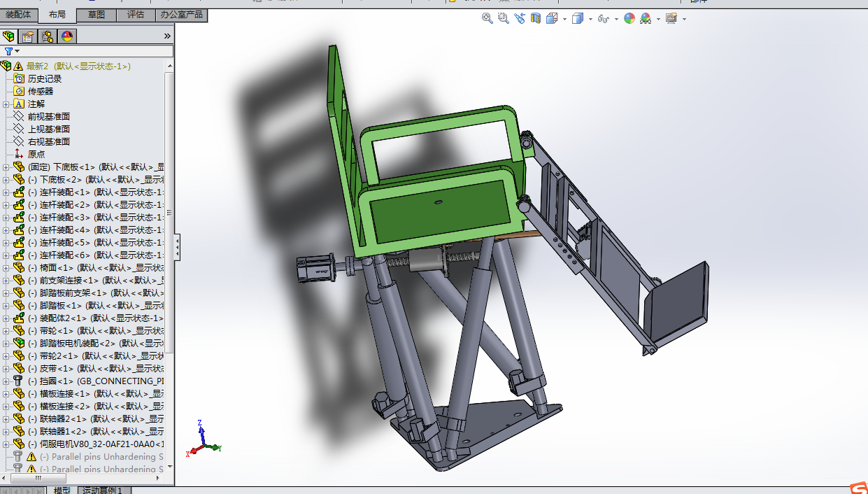Open the View Settings dropdown arrow
868x494 pixels.
click(x=684, y=20)
